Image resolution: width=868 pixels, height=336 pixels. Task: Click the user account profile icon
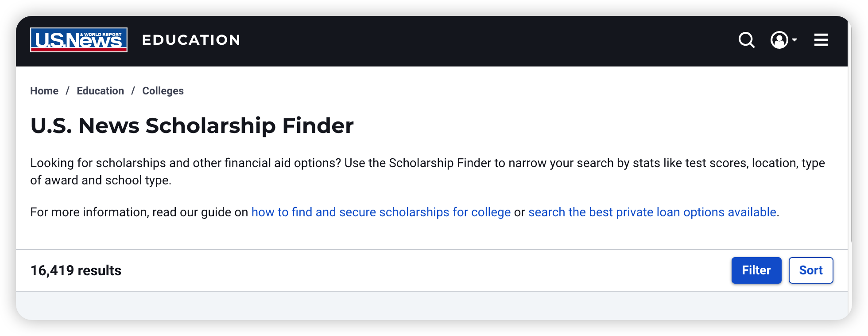point(779,40)
